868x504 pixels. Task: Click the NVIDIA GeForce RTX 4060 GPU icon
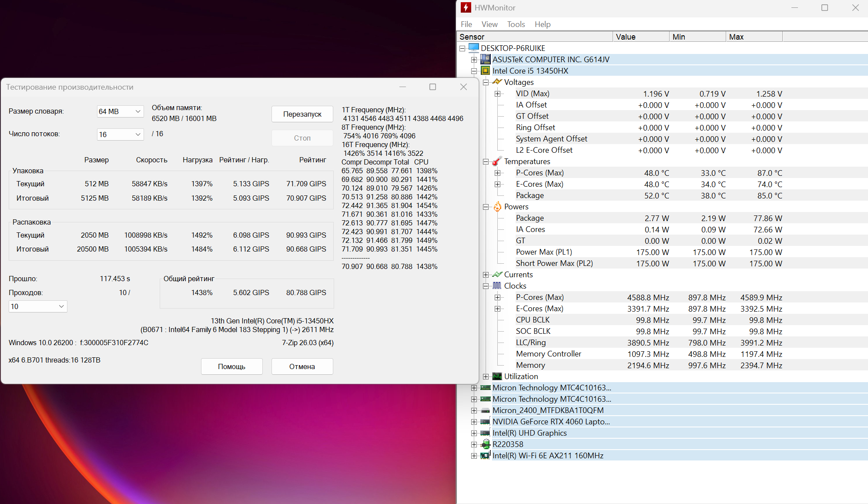coord(485,421)
